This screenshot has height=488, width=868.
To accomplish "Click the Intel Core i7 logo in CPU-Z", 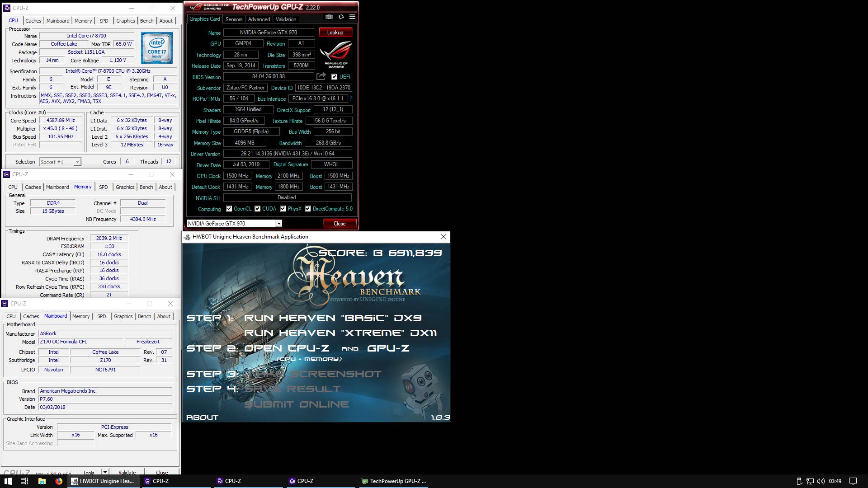I will [156, 48].
